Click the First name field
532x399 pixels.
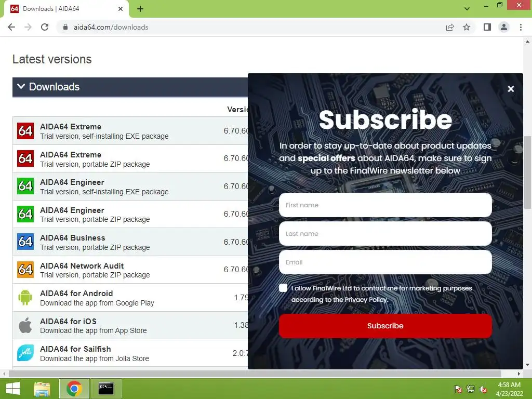[x=385, y=205]
